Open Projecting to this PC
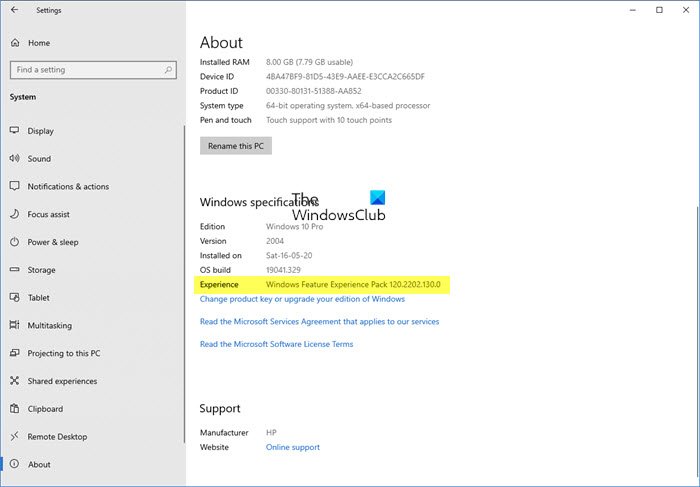The image size is (700, 487). tap(93, 353)
